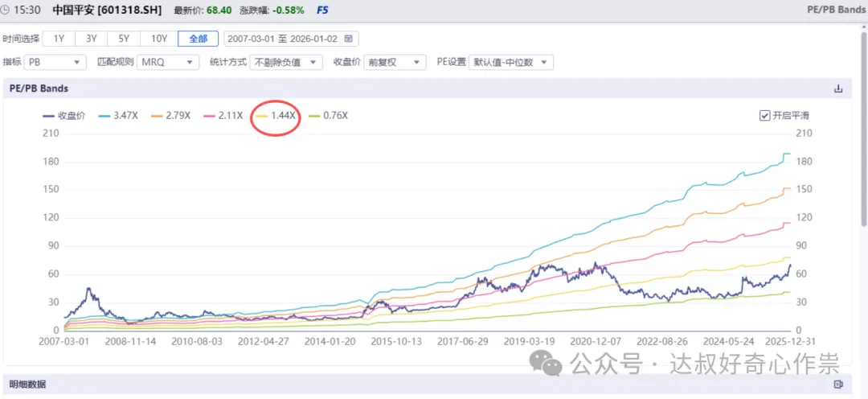Open the 收盘价 前复权 dropdown
868x399 pixels.
pyautogui.click(x=395, y=62)
